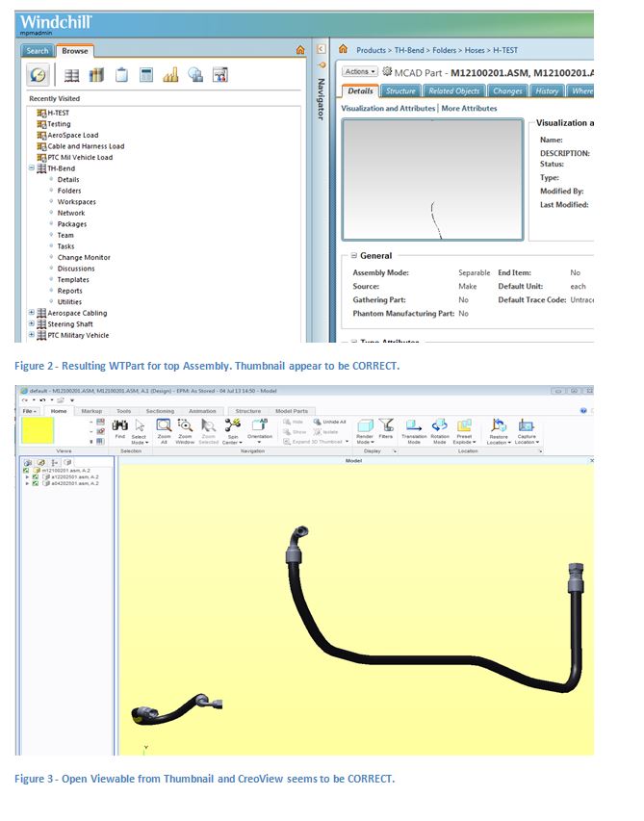
Task: Collapse the Navigator pane with arrow icon
Action: [x=322, y=49]
